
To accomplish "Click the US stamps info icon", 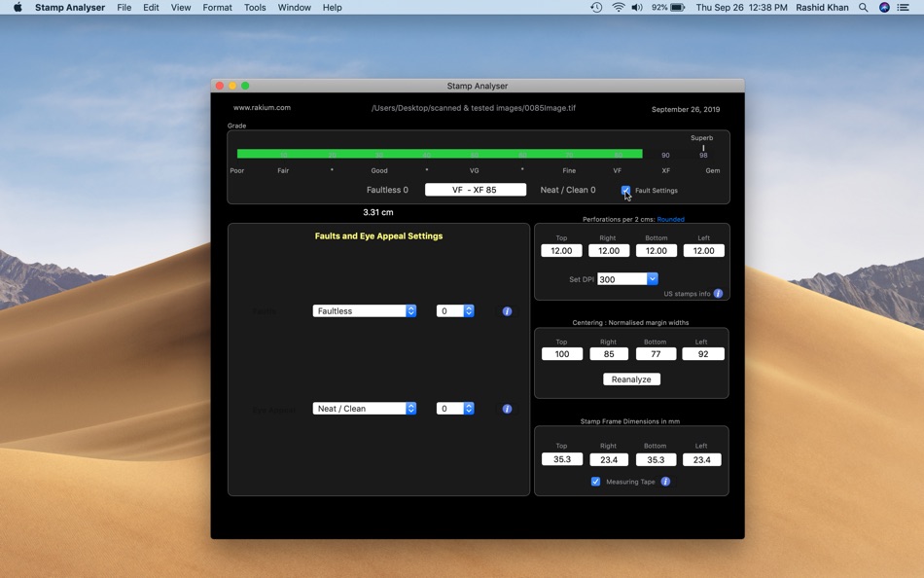I will [718, 294].
